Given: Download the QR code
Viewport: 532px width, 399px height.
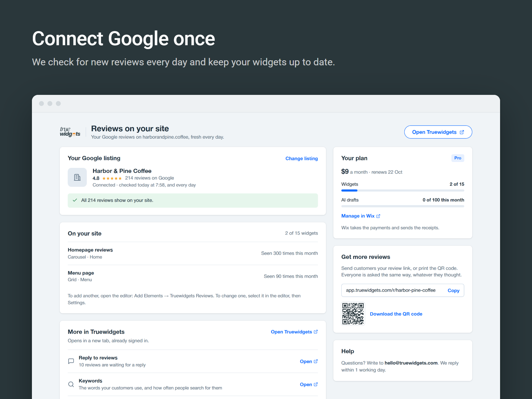Looking at the screenshot, I should (x=396, y=314).
